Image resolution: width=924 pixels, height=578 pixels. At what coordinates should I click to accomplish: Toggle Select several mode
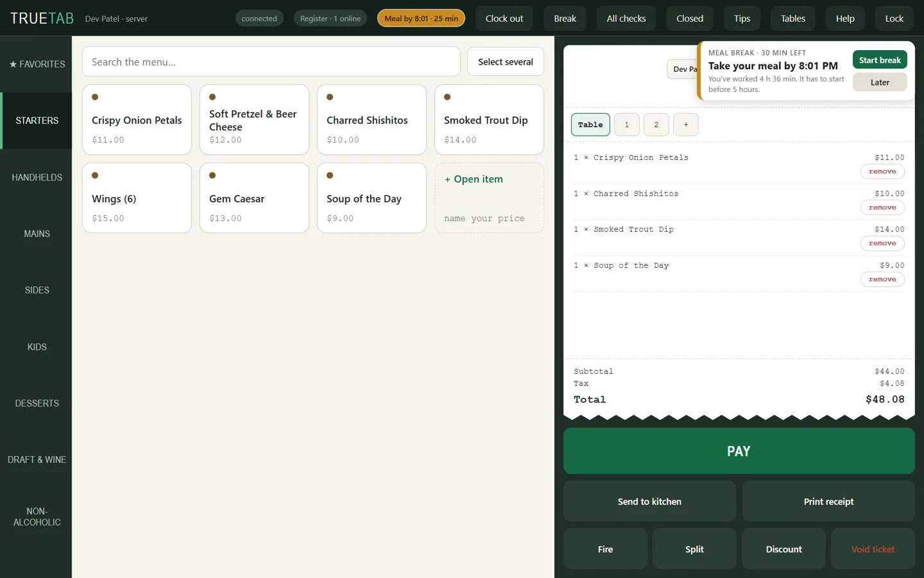click(505, 62)
